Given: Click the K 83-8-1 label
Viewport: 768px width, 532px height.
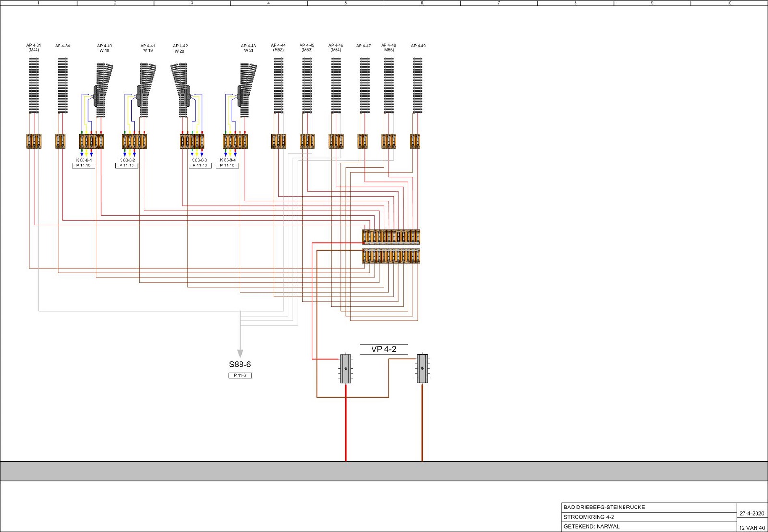Looking at the screenshot, I should [x=84, y=160].
